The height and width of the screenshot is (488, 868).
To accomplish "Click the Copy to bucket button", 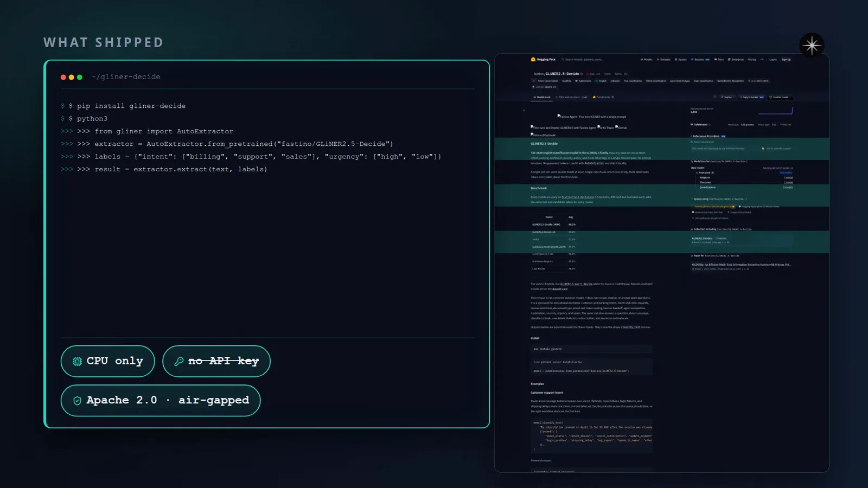I will point(752,97).
